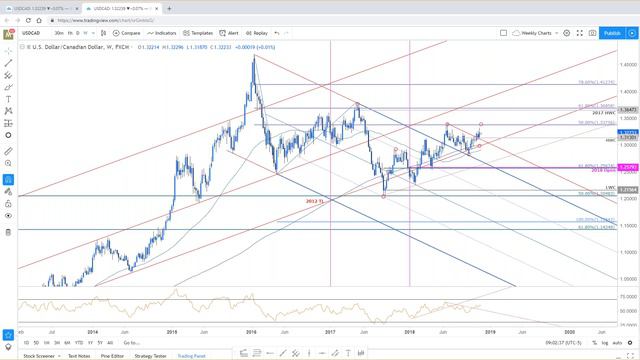Open the Pine Editor tab
This screenshot has height=360, width=640.
112,356
